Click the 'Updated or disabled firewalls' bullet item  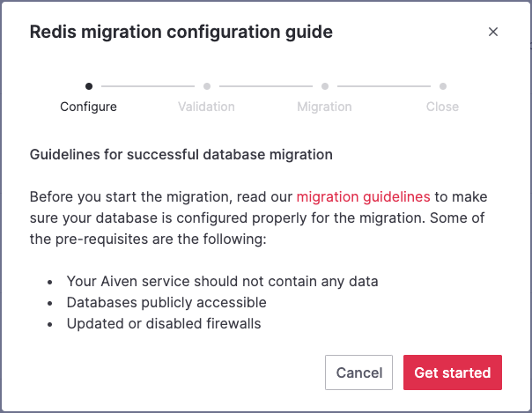coord(164,324)
